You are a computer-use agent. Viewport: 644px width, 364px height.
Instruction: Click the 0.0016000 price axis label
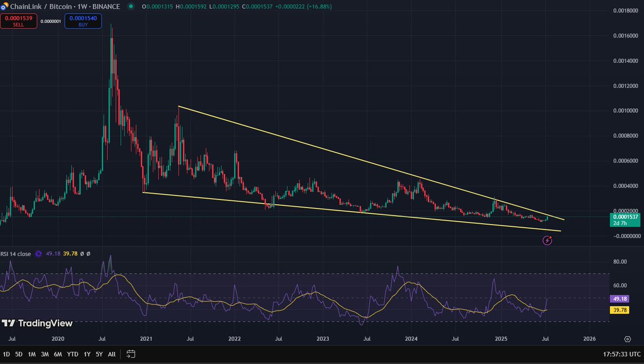point(626,35)
